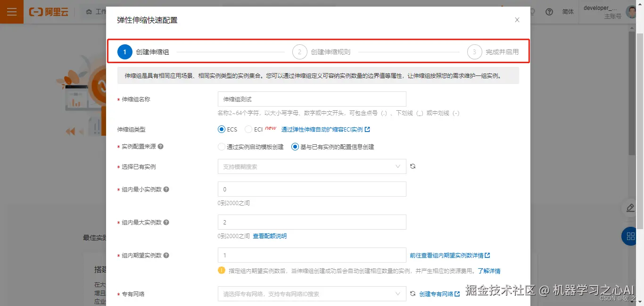Click the 弹性伸缩快速配置 dialog title
This screenshot has height=306, width=644.
[x=147, y=20]
